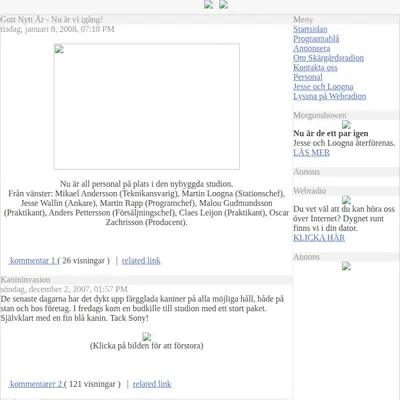Click the rabbit picture thumbnail to enlarge
400x400 pixels.
147,337
